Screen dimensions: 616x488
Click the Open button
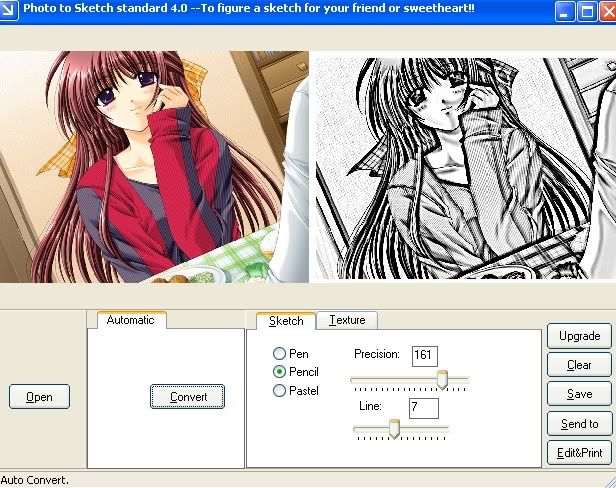tap(39, 397)
